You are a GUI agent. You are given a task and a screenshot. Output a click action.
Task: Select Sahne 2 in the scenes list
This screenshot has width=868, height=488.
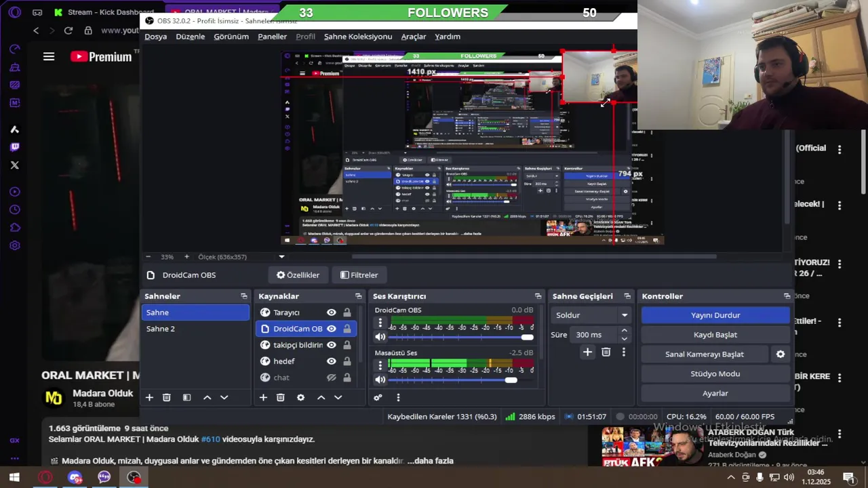coord(195,329)
